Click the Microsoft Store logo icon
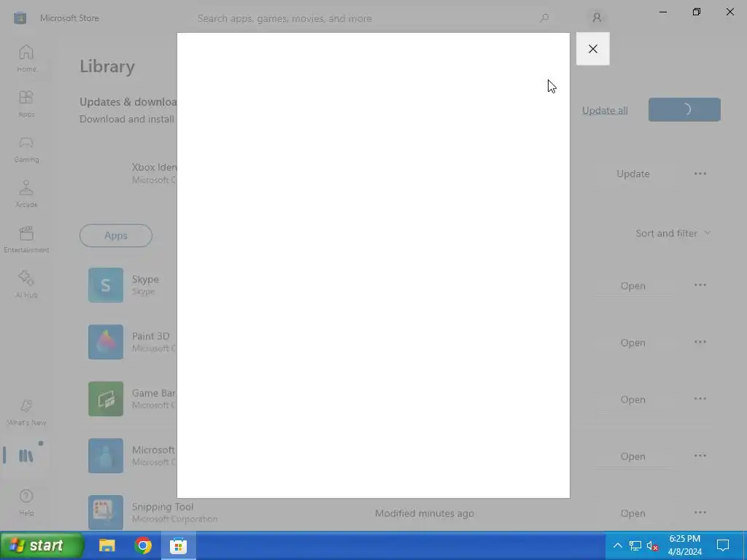Viewport: 747px width, 560px height. 20,18
